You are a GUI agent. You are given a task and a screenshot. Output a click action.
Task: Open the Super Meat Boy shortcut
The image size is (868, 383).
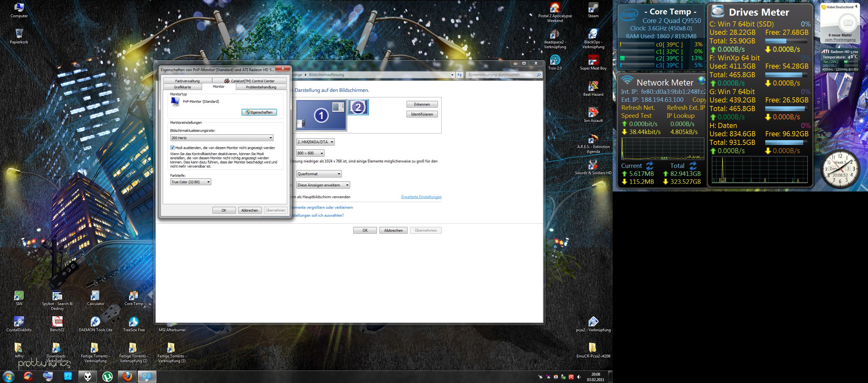point(593,61)
